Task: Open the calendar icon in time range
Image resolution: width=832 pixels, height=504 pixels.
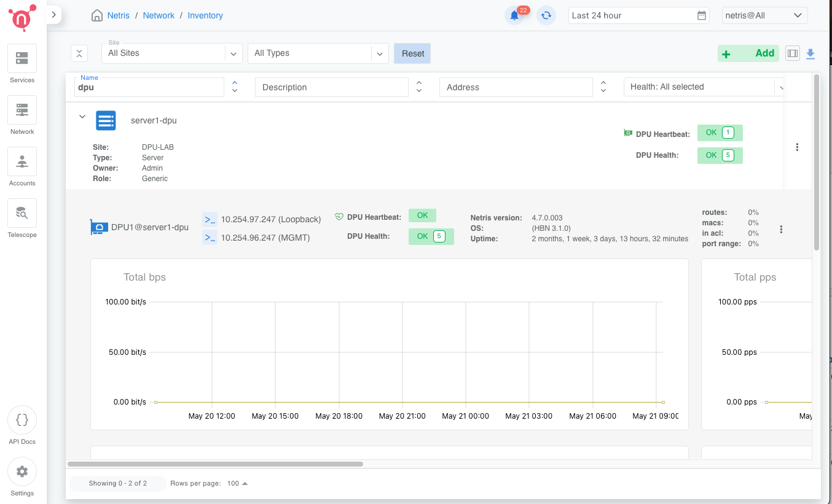Action: click(702, 15)
